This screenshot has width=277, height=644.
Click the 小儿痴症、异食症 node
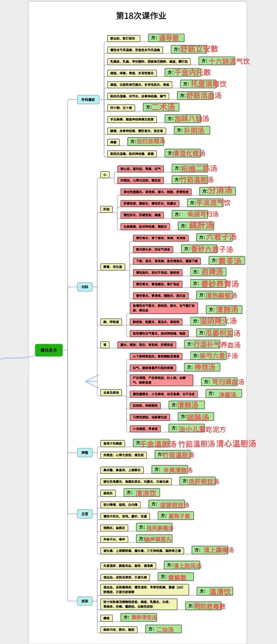[145, 429]
